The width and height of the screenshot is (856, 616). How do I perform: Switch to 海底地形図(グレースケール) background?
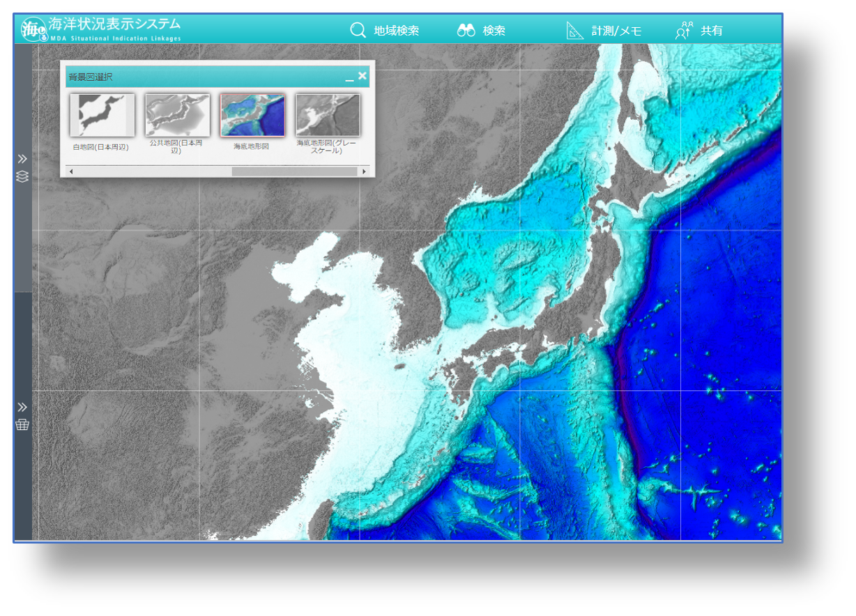328,116
